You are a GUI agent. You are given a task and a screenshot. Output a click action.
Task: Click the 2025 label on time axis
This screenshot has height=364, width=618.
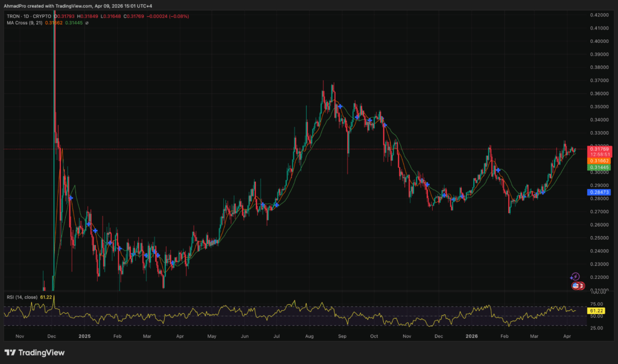[84, 336]
